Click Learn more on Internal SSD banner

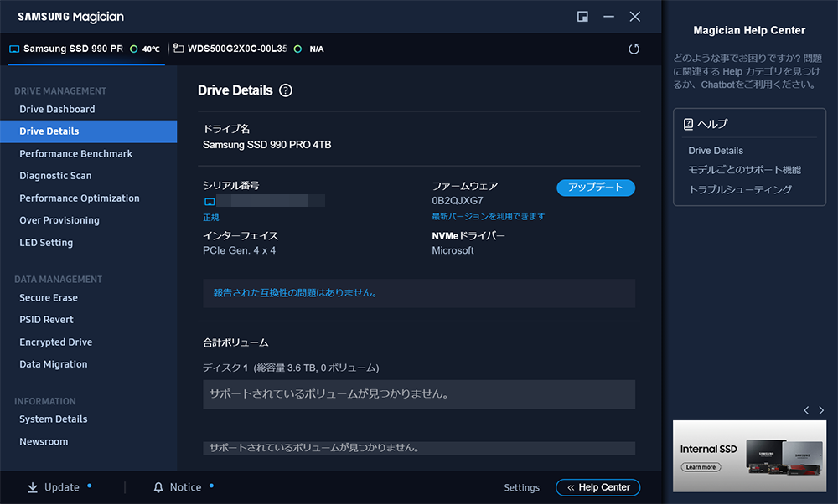pyautogui.click(x=701, y=467)
